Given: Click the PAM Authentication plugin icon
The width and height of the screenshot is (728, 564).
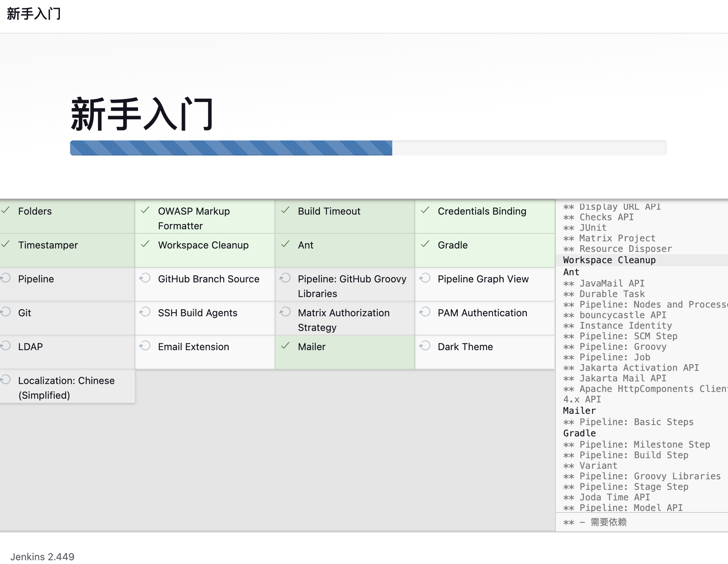Looking at the screenshot, I should coord(425,312).
